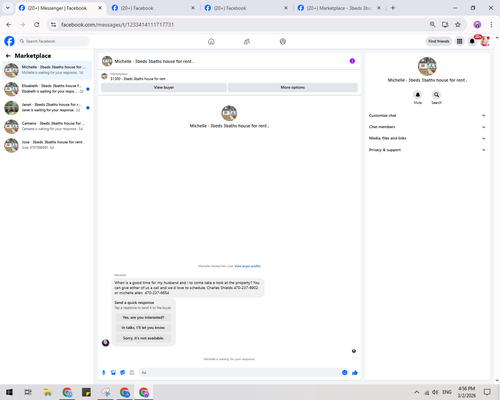Screen dimensions: 500x400
Task: Open the Facebook menu grid icon
Action: click(x=460, y=41)
